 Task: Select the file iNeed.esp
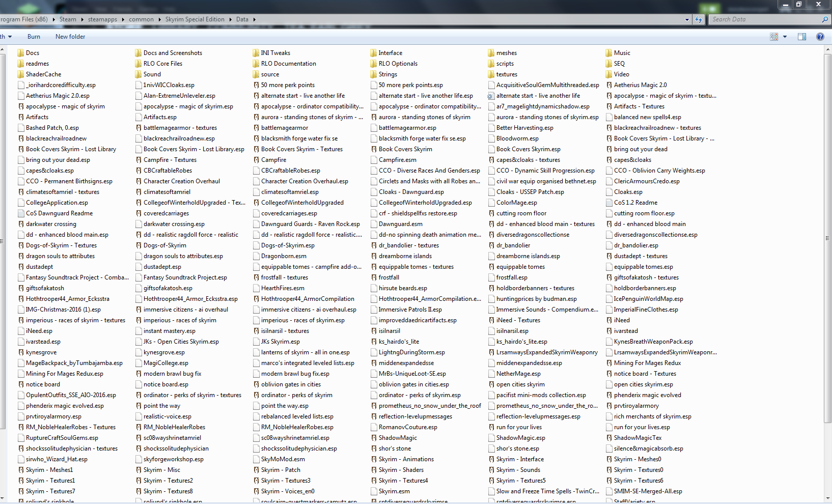pyautogui.click(x=39, y=331)
